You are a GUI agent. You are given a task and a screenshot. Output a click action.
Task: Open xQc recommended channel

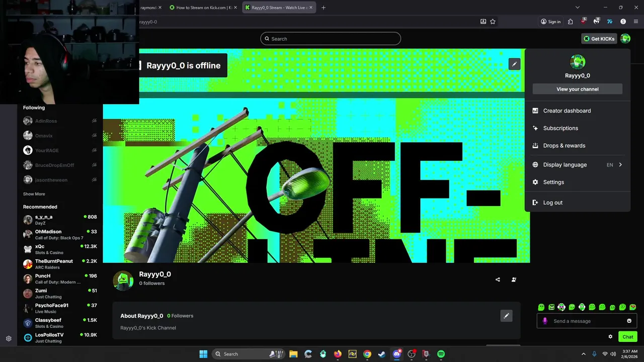pyautogui.click(x=60, y=249)
